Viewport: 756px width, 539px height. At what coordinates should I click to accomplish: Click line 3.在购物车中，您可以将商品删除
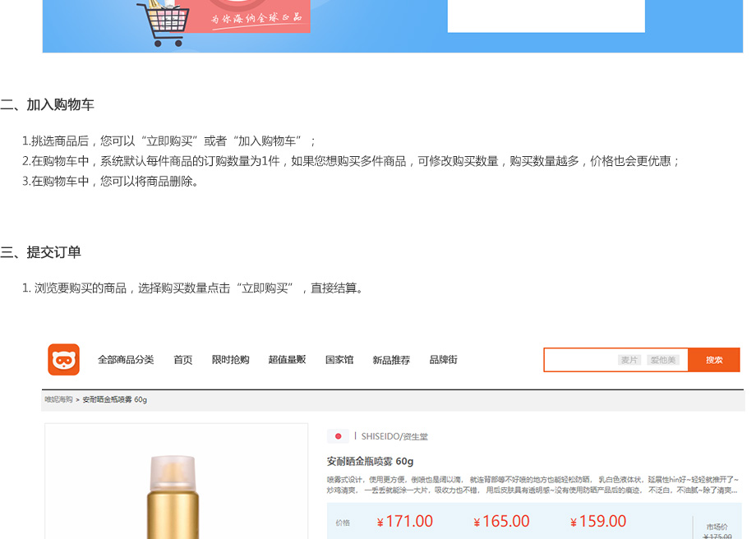(x=110, y=182)
